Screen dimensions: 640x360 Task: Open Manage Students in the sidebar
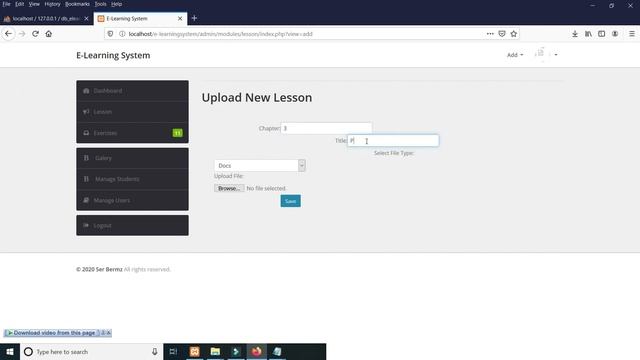(132, 179)
